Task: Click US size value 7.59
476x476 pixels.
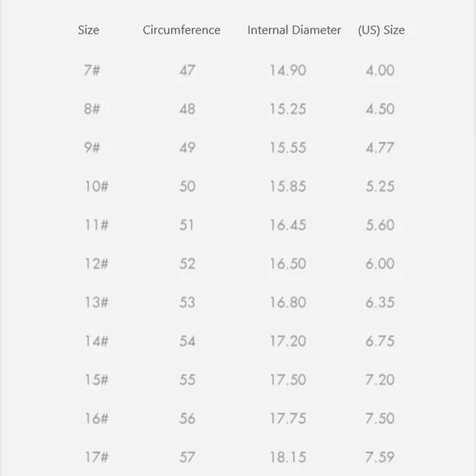Action: point(380,457)
